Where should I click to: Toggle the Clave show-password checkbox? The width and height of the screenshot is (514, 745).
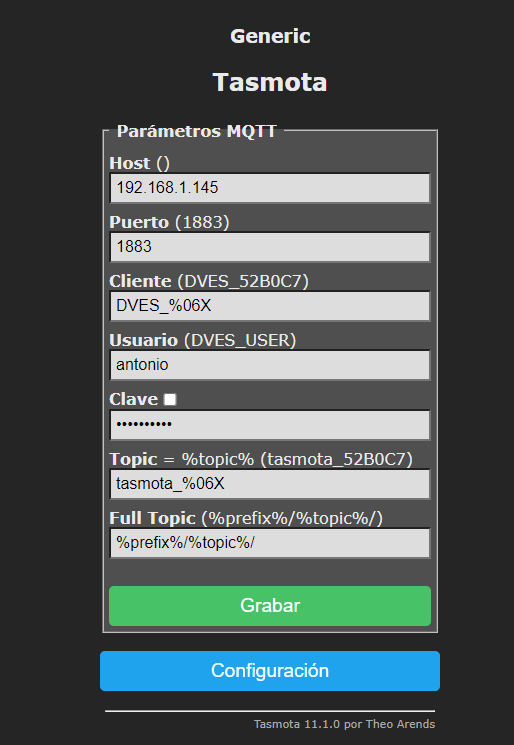pos(170,400)
